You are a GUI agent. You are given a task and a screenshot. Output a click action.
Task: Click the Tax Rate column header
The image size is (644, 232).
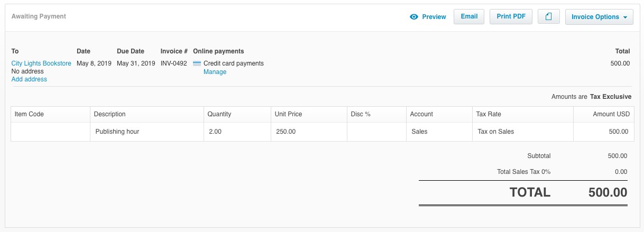click(x=489, y=114)
